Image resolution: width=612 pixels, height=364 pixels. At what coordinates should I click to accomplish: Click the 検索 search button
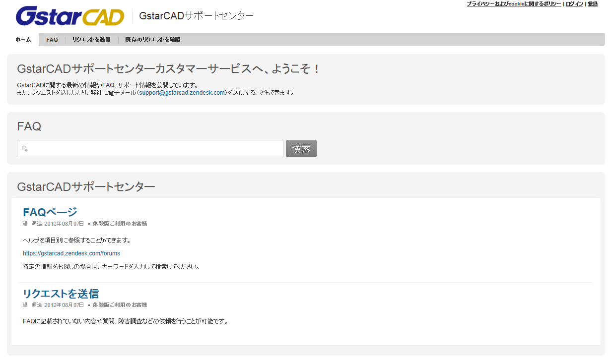[301, 149]
